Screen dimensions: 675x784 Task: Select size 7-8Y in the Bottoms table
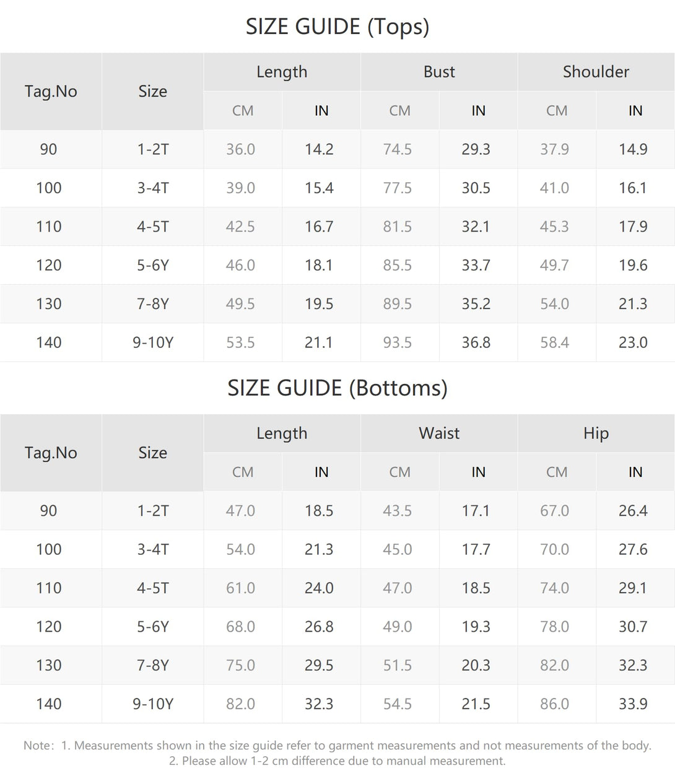pyautogui.click(x=153, y=665)
